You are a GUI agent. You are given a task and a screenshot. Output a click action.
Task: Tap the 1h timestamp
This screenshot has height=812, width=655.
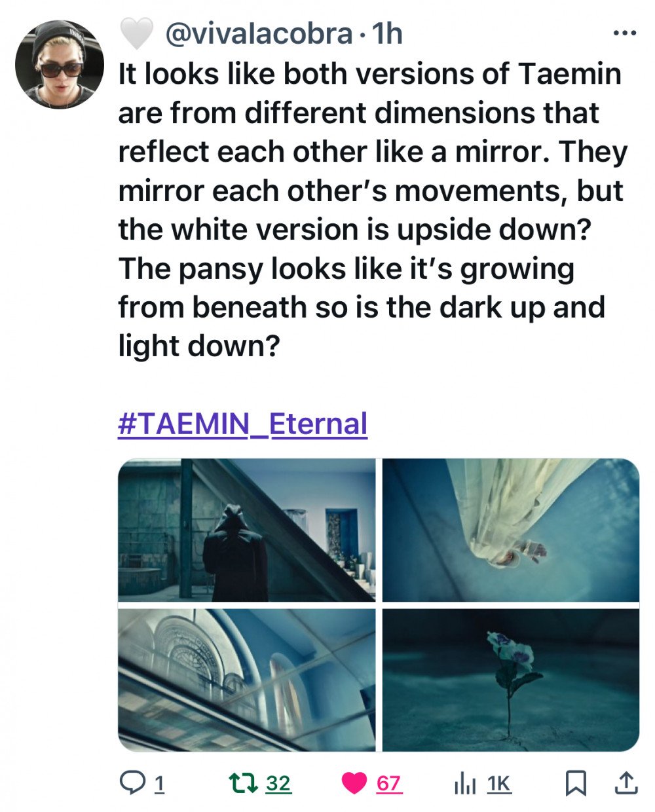coord(386,33)
